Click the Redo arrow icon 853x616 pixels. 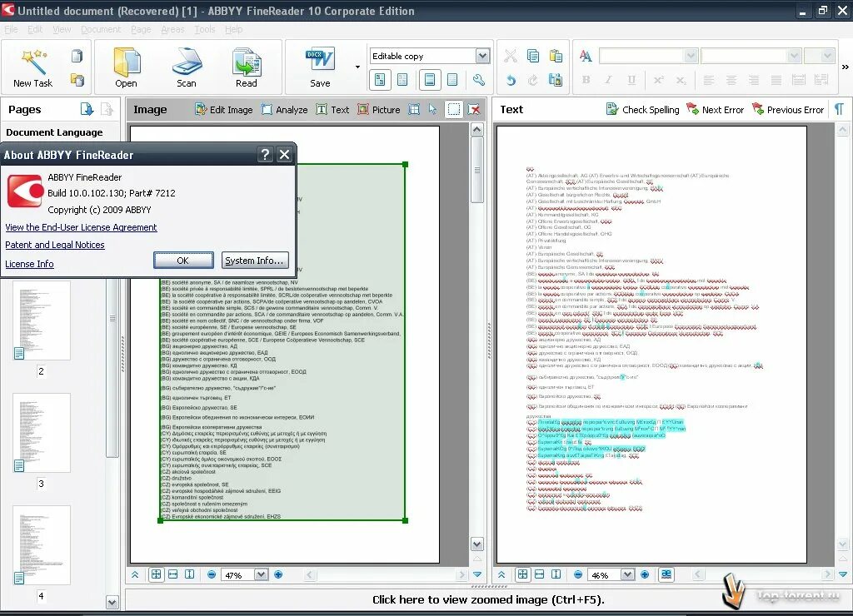(x=533, y=80)
